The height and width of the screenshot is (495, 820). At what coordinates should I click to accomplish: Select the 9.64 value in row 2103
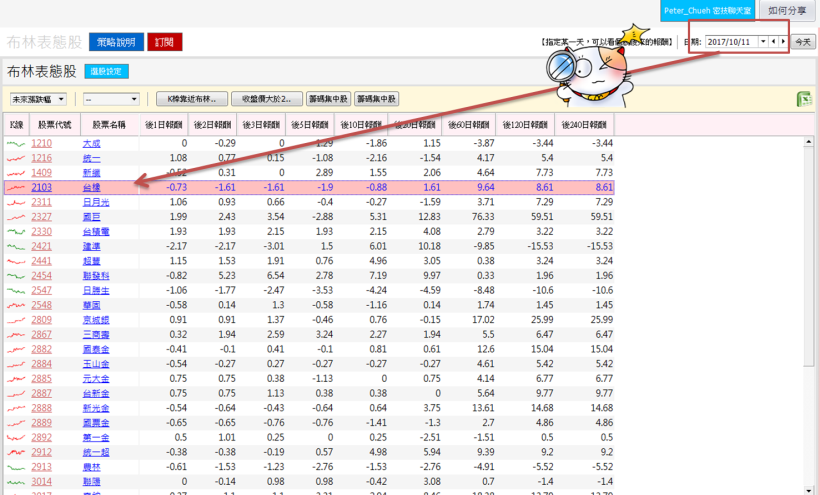click(x=485, y=188)
